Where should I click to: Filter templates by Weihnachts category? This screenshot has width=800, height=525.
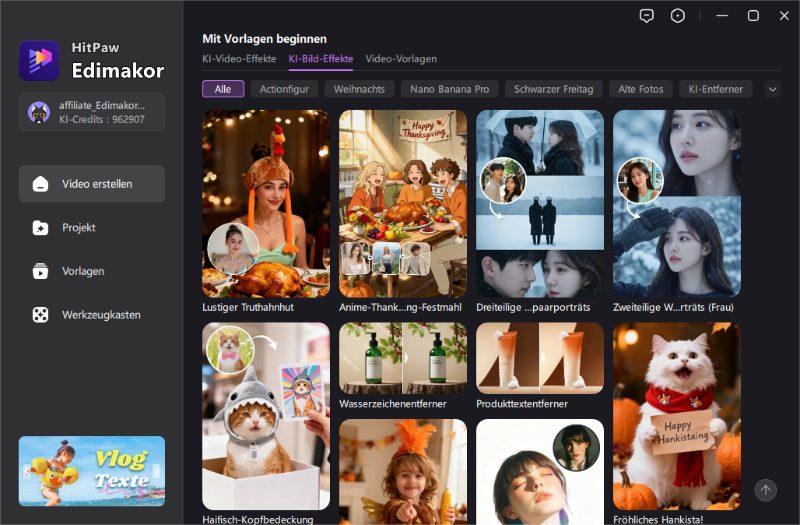coord(359,89)
